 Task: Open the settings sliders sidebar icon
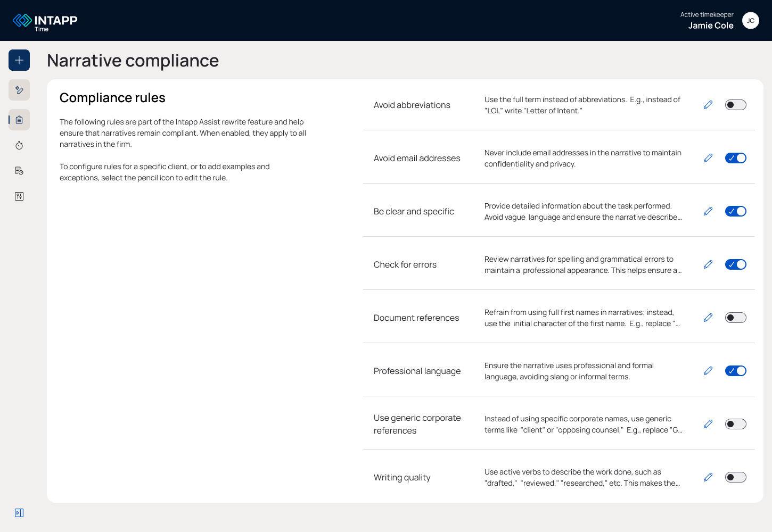(x=19, y=196)
